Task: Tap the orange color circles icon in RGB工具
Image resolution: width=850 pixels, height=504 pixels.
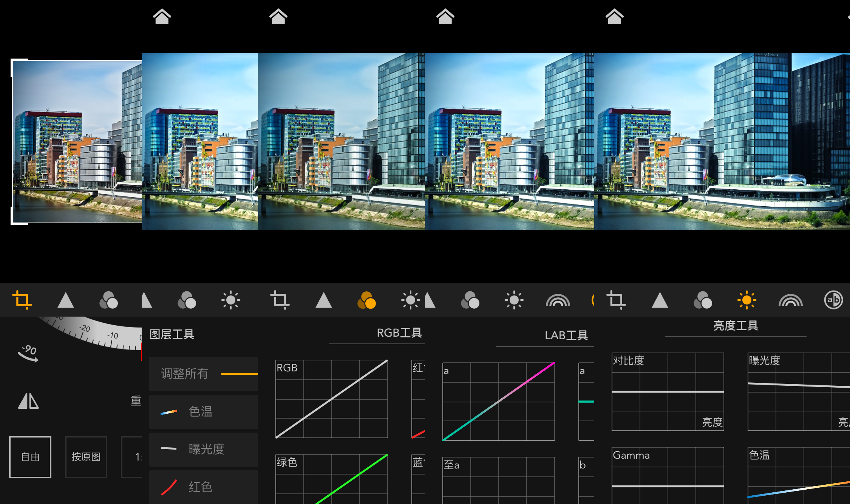Action: click(x=366, y=300)
